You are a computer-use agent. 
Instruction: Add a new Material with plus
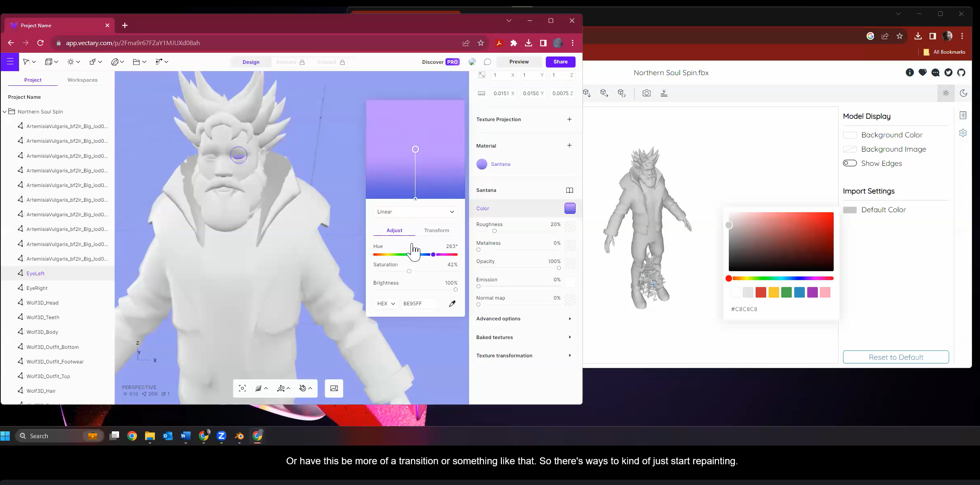[x=569, y=146]
